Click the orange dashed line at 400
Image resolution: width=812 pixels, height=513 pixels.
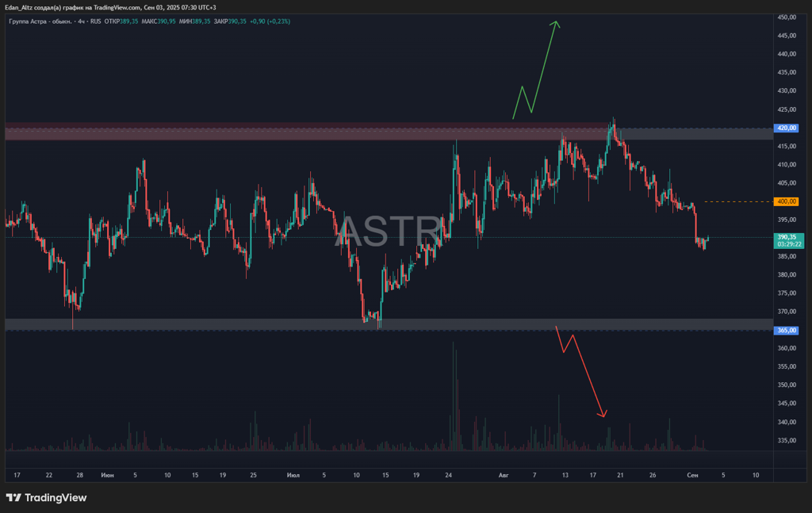tap(737, 201)
